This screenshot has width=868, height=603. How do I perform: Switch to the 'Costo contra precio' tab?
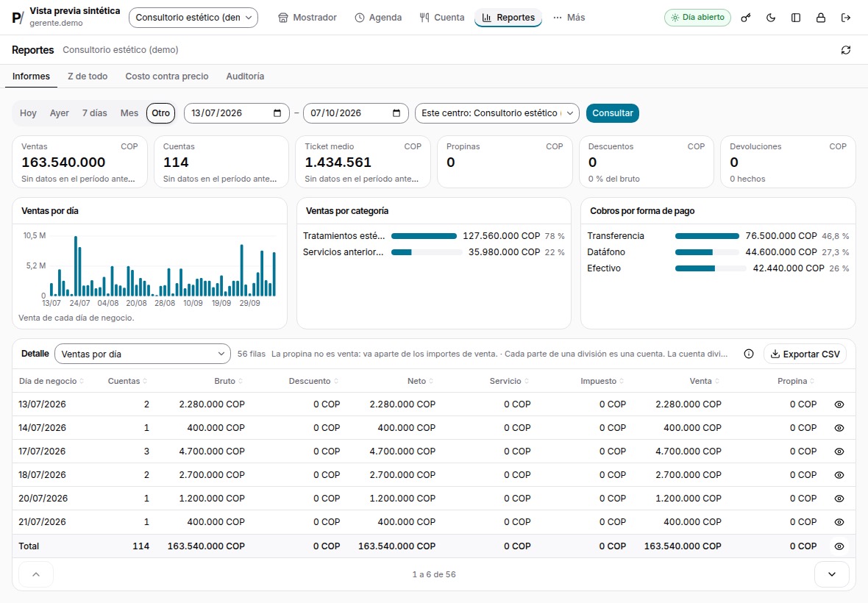coord(167,76)
